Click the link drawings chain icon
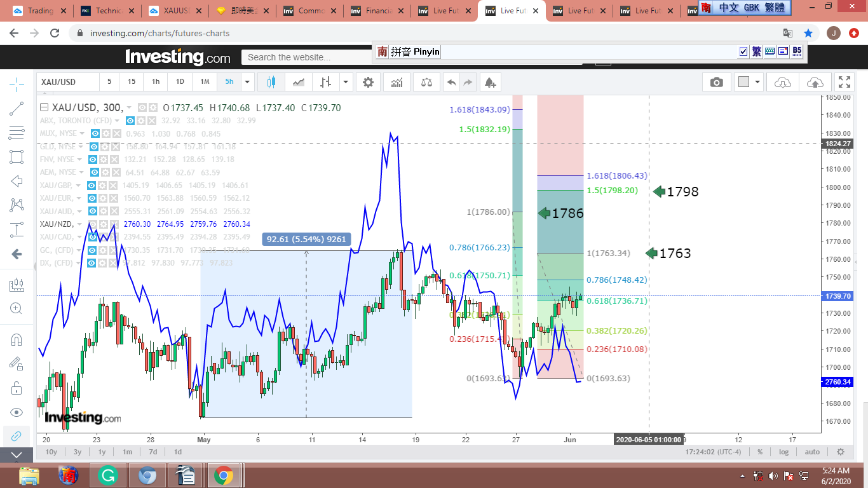The image size is (868, 488). click(17, 437)
